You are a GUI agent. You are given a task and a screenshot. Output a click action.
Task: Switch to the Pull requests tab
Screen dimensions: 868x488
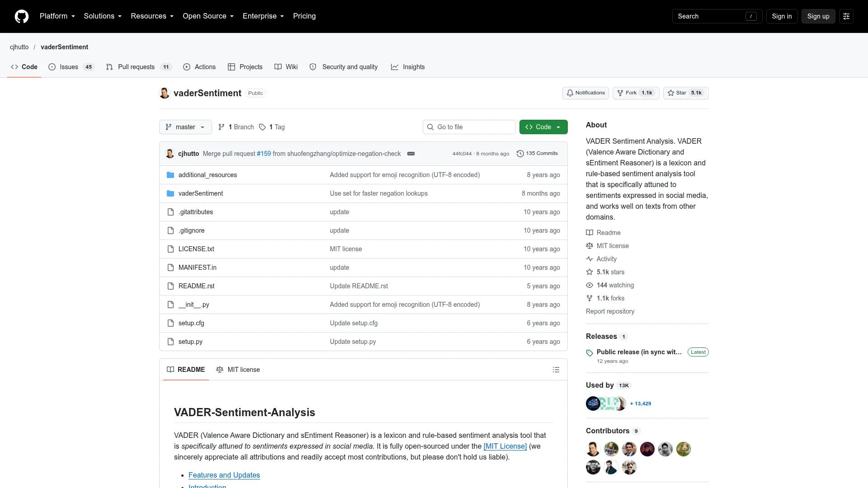click(138, 67)
